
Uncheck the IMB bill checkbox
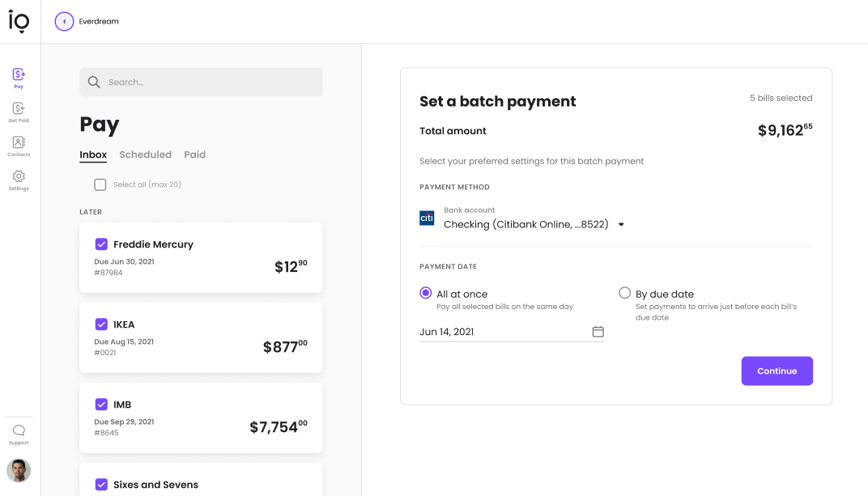tap(101, 405)
